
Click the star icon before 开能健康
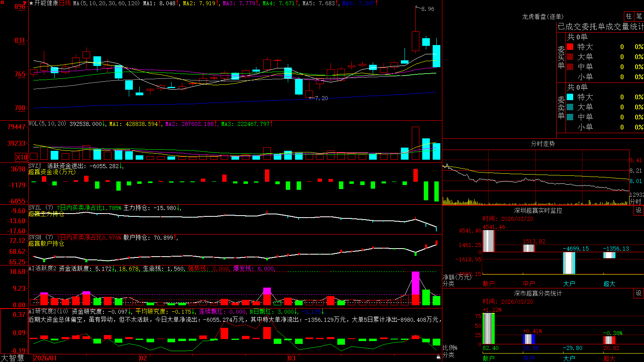pyautogui.click(x=31, y=3)
